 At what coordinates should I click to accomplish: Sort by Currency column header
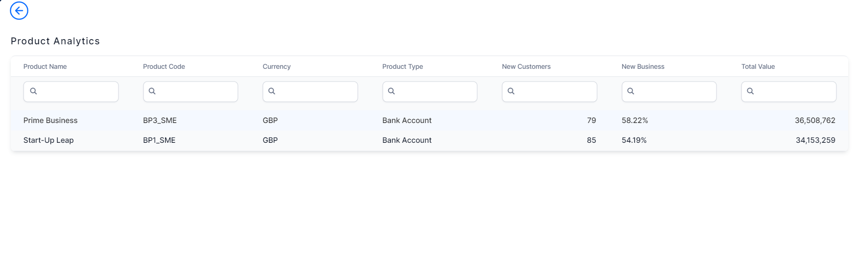277,66
